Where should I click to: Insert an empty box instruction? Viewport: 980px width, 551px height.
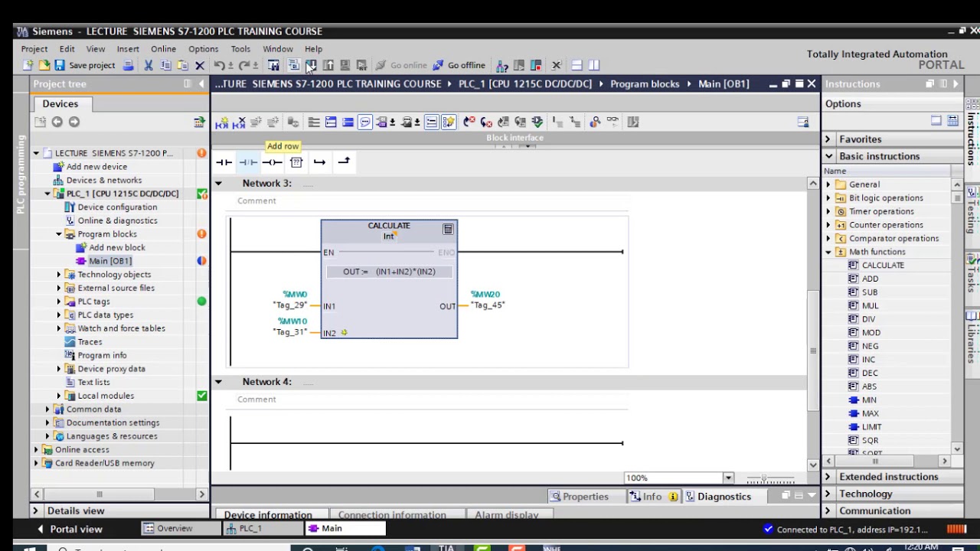296,162
